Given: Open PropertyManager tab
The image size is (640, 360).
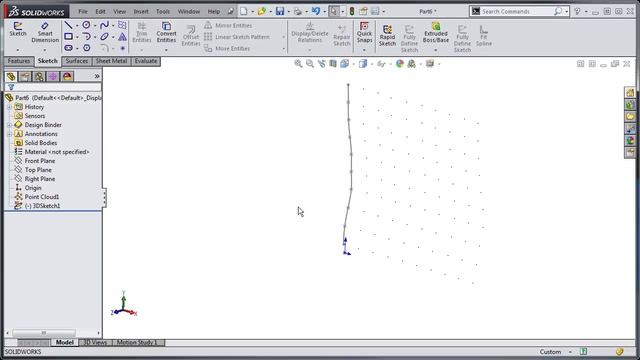Looking at the screenshot, I should (x=25, y=76).
